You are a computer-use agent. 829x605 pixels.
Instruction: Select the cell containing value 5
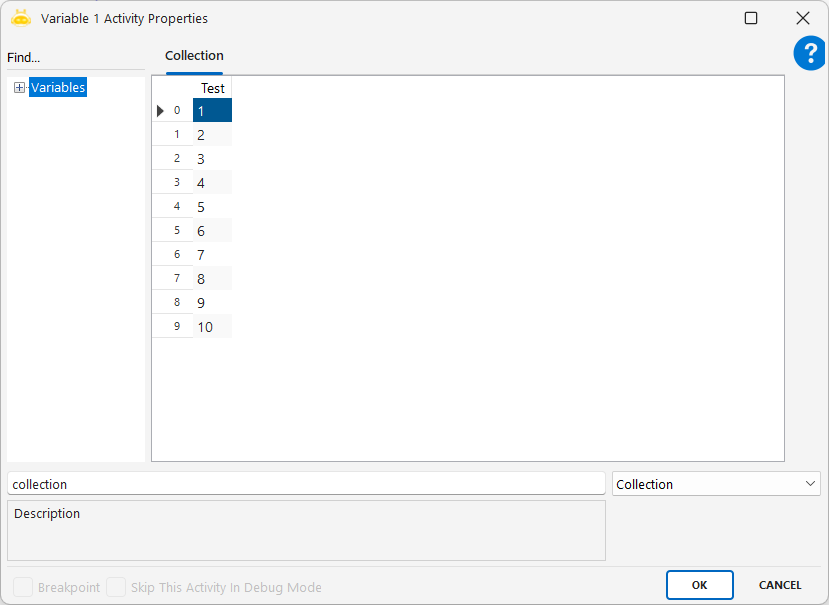[212, 207]
